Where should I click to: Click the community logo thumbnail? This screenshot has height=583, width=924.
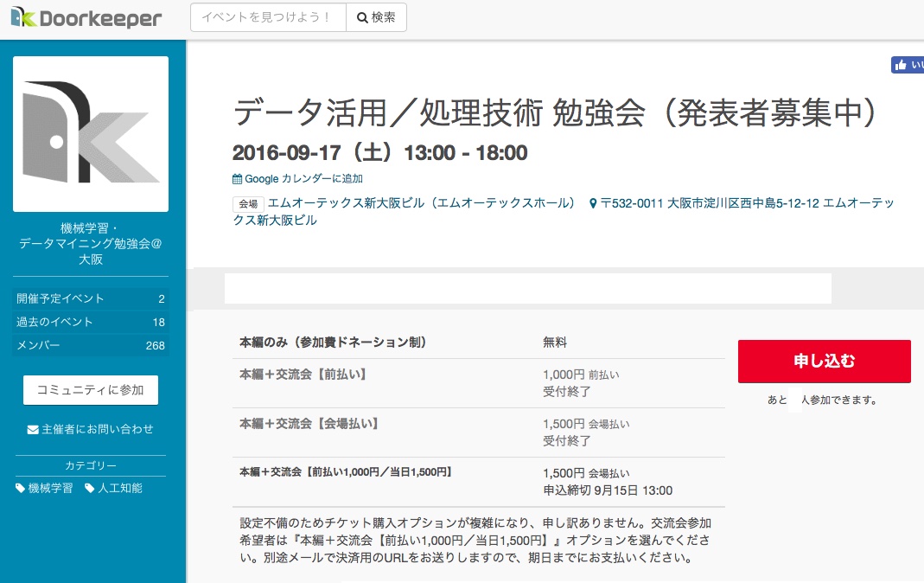pos(91,134)
